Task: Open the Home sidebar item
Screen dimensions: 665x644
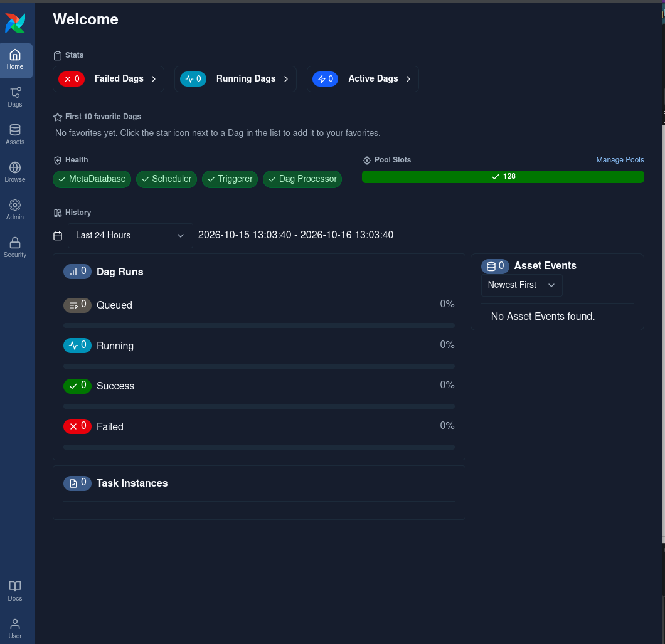Action: 15,60
